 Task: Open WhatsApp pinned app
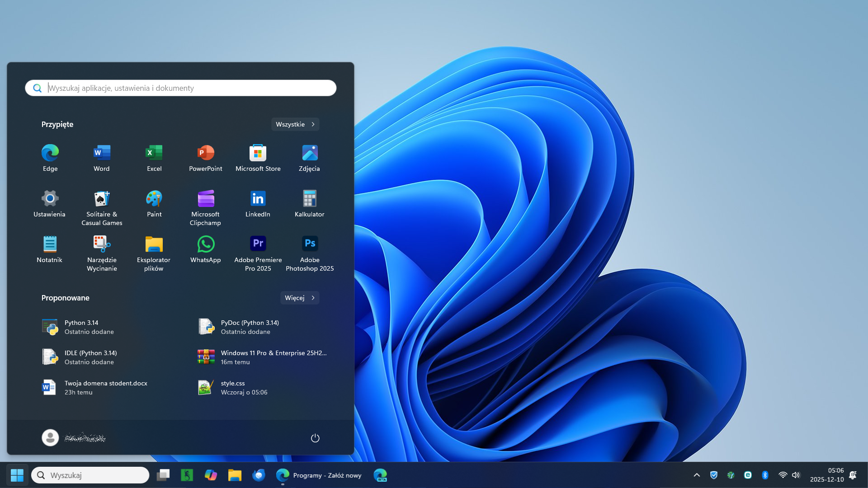pos(206,244)
